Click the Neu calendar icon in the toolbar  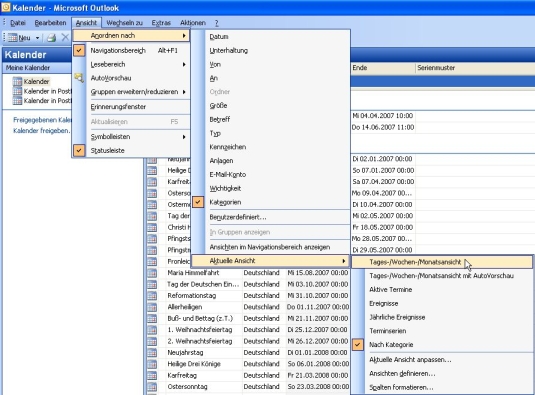[13, 38]
